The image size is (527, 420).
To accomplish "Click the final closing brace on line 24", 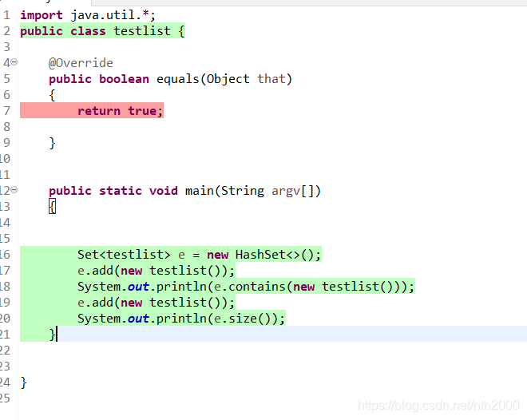I will pos(23,382).
